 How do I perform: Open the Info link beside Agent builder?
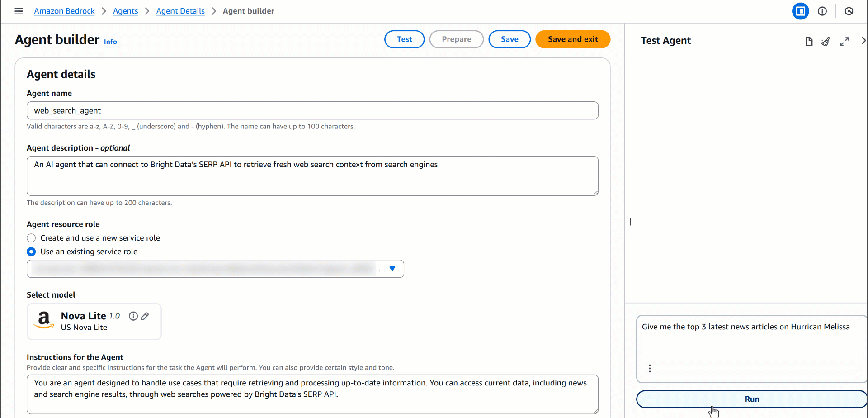click(x=110, y=42)
